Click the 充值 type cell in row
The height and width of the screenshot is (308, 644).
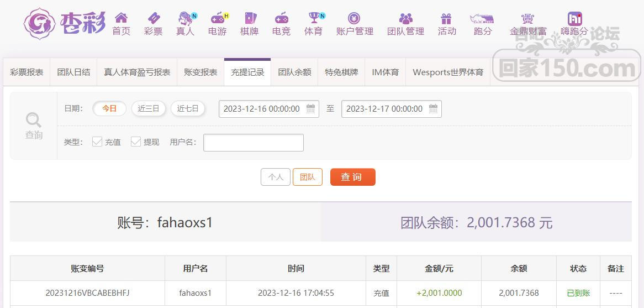(x=381, y=293)
